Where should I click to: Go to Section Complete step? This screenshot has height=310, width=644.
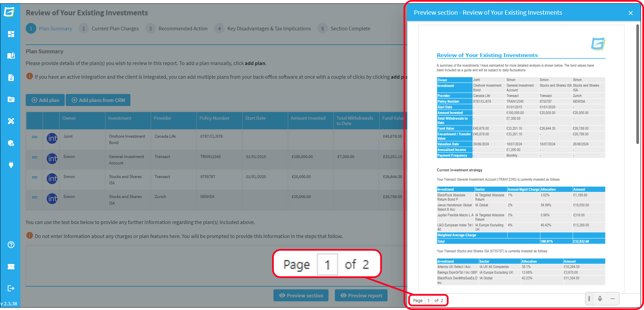(344, 29)
